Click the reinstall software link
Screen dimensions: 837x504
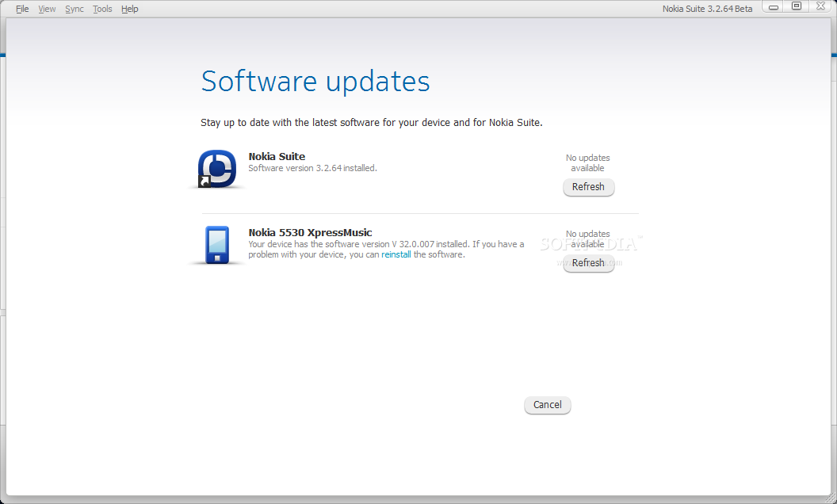pyautogui.click(x=396, y=254)
